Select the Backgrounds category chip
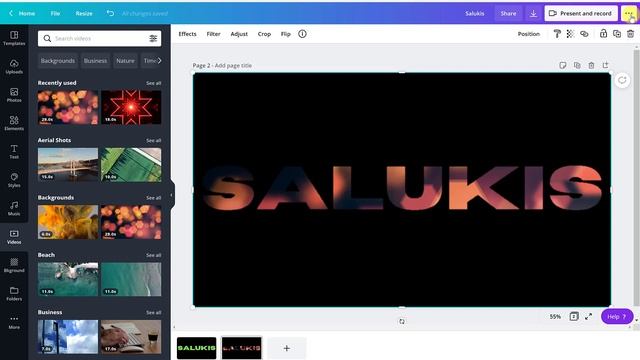The image size is (640, 360). (x=58, y=60)
